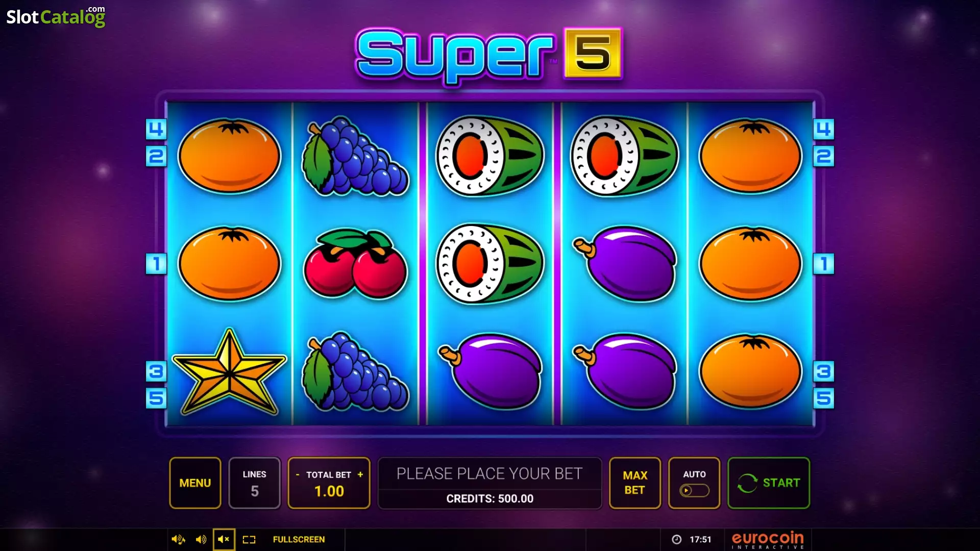Click the SlotCatalog.com logo
Image resolution: width=980 pixels, height=551 pixels.
[x=56, y=16]
